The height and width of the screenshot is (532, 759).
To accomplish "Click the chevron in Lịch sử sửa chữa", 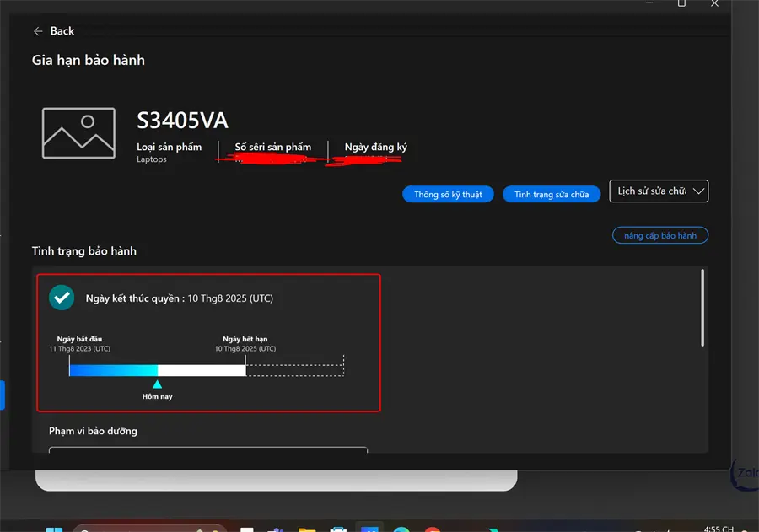I will tap(698, 191).
